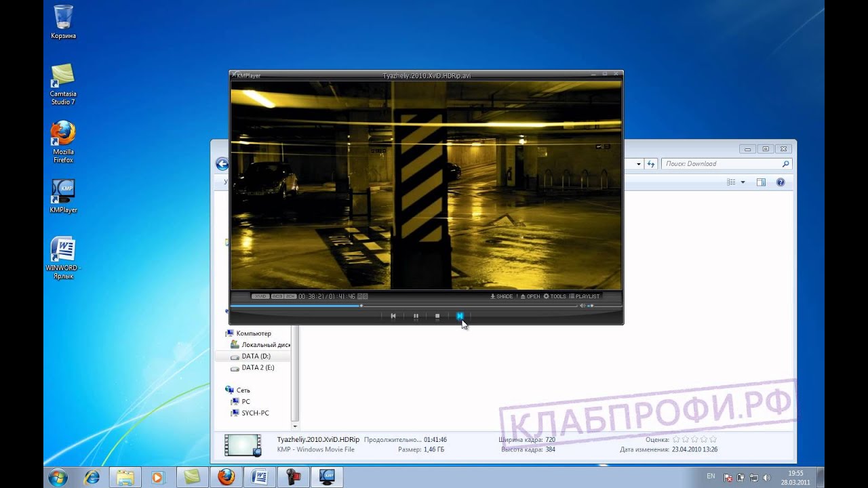Select Camtasia Studio 7 desktop icon
Viewport: 868px width, 488px height.
tap(63, 85)
